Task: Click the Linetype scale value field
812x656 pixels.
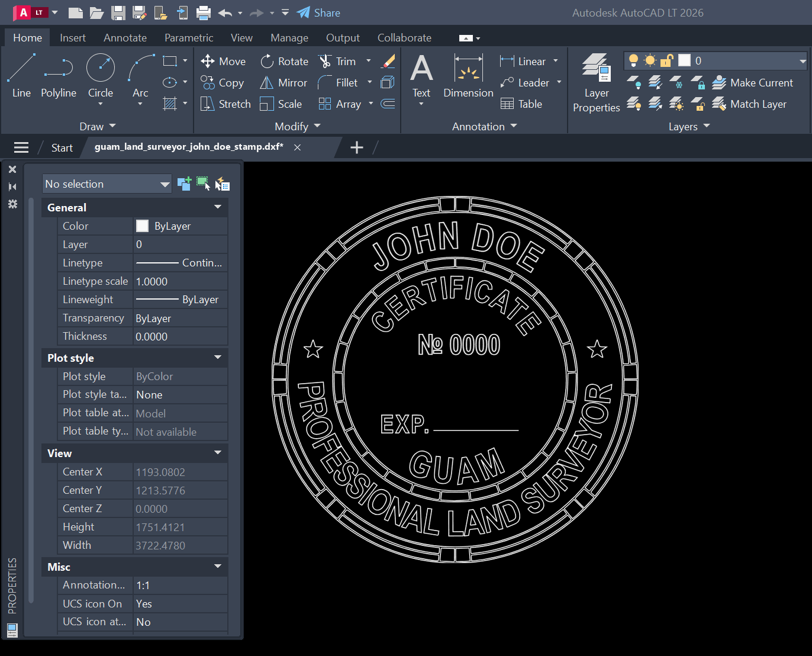Action: [181, 281]
